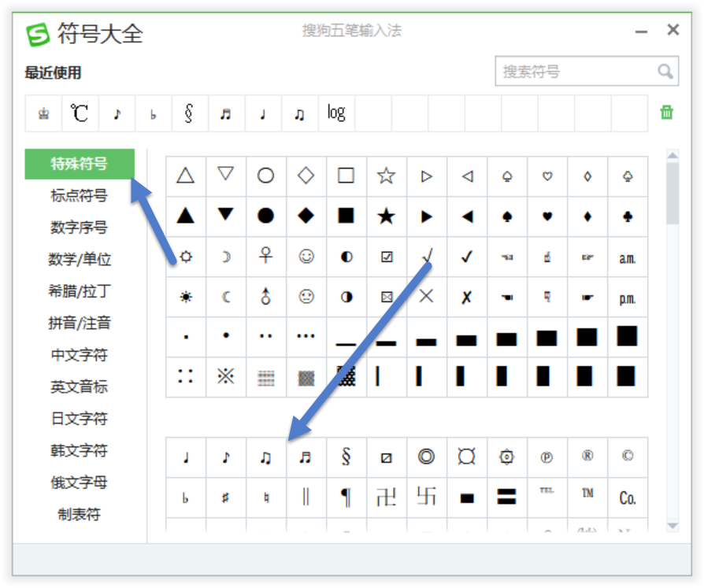This screenshot has width=704, height=588.
Task: Click the search symbols input field
Action: (587, 71)
